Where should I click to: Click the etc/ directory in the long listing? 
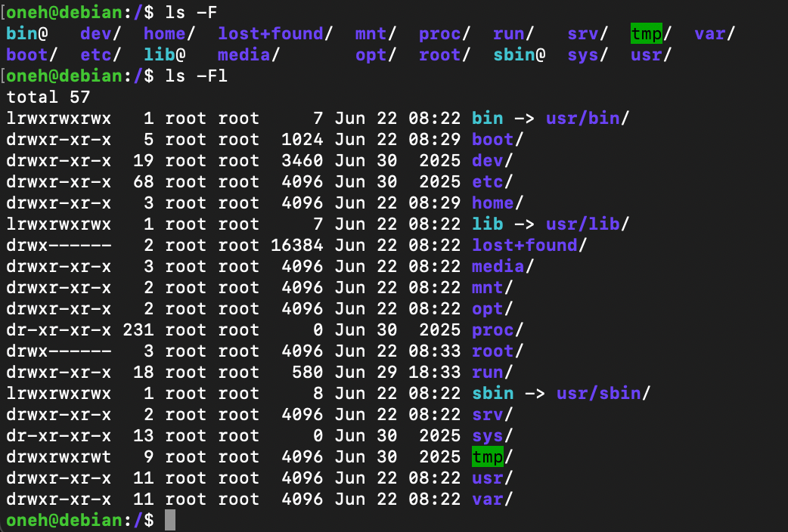point(492,182)
